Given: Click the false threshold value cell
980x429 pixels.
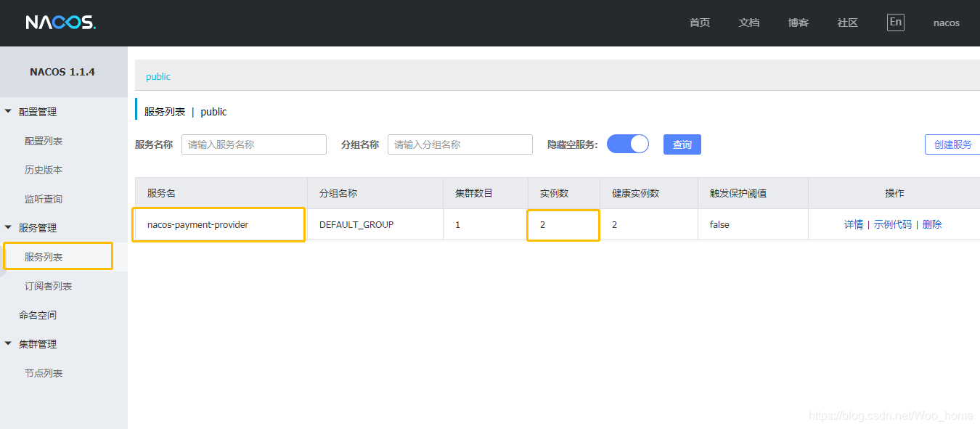Looking at the screenshot, I should [753, 224].
